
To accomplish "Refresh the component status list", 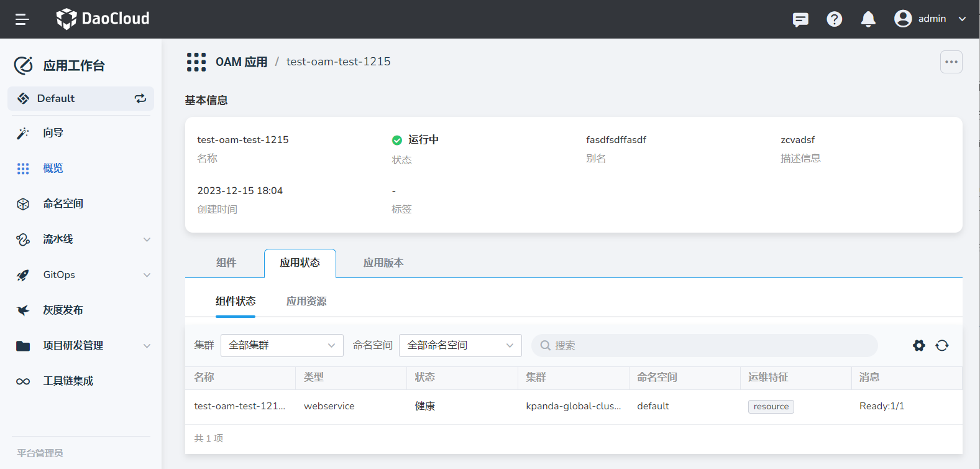I will pos(942,345).
